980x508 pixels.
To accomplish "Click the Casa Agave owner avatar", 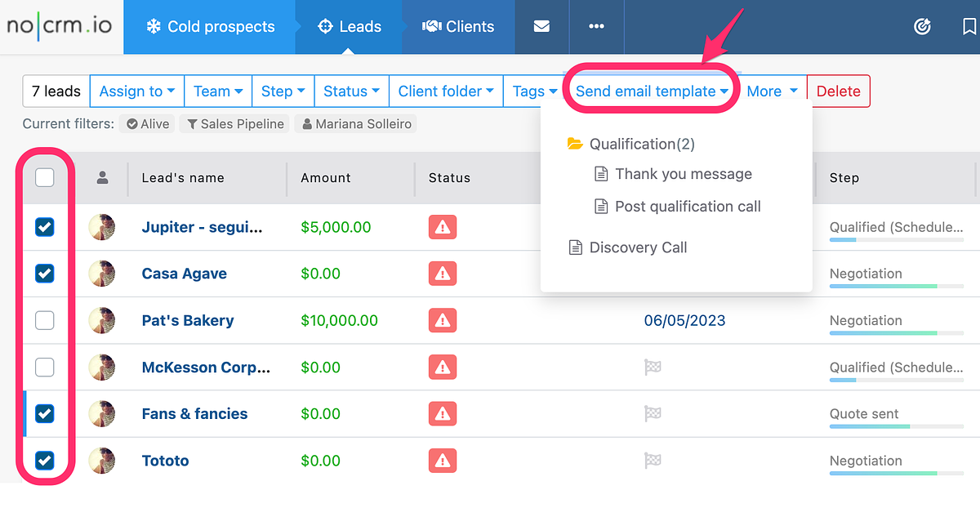I will [x=102, y=274].
